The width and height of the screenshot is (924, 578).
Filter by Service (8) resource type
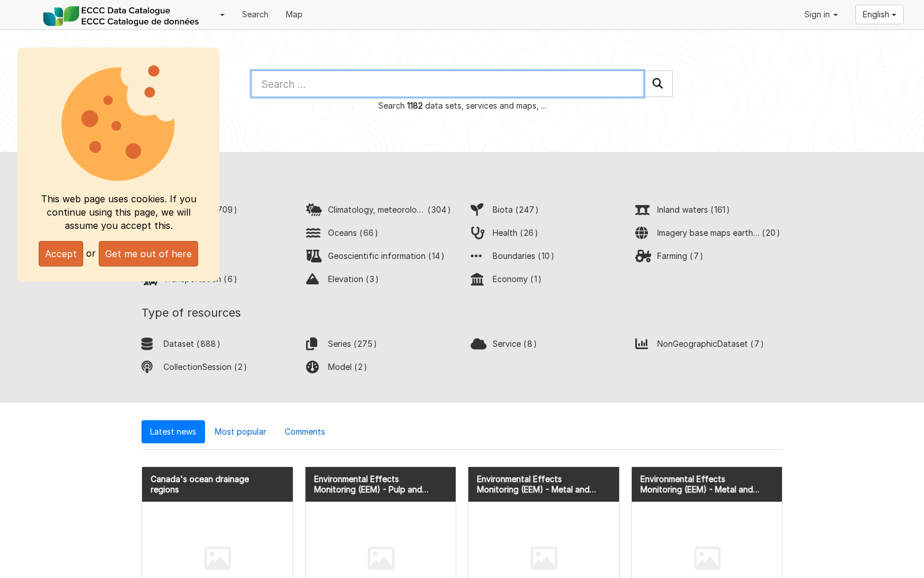point(515,344)
